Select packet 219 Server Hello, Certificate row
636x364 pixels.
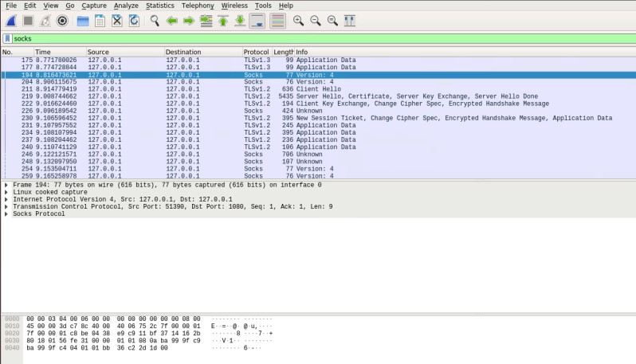click(x=318, y=96)
